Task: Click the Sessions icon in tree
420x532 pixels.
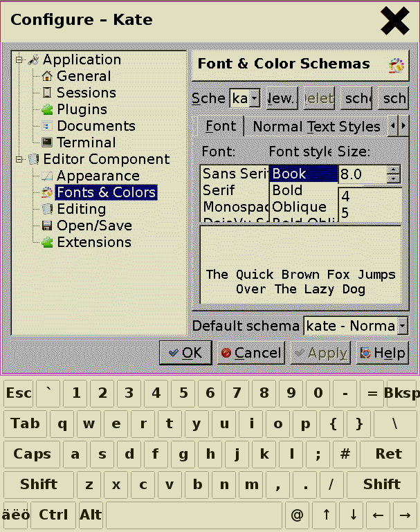Action: [x=47, y=93]
